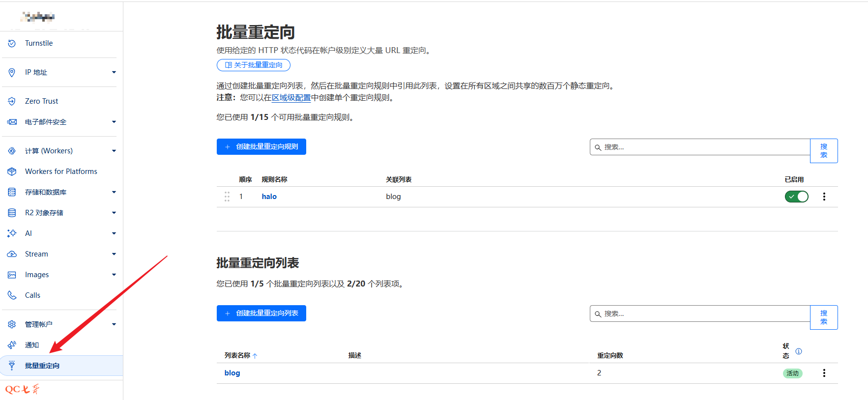Open three-dot menu for halo rule
The height and width of the screenshot is (400, 868).
point(824,197)
